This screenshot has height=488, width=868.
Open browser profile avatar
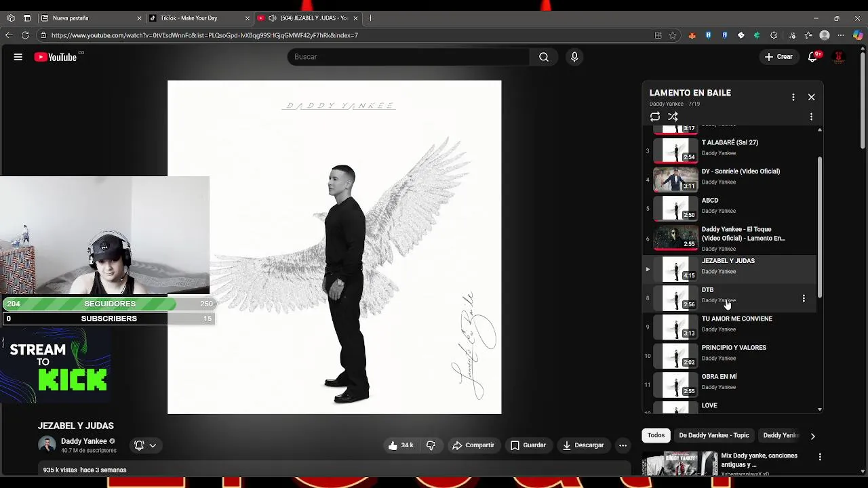[x=825, y=35]
